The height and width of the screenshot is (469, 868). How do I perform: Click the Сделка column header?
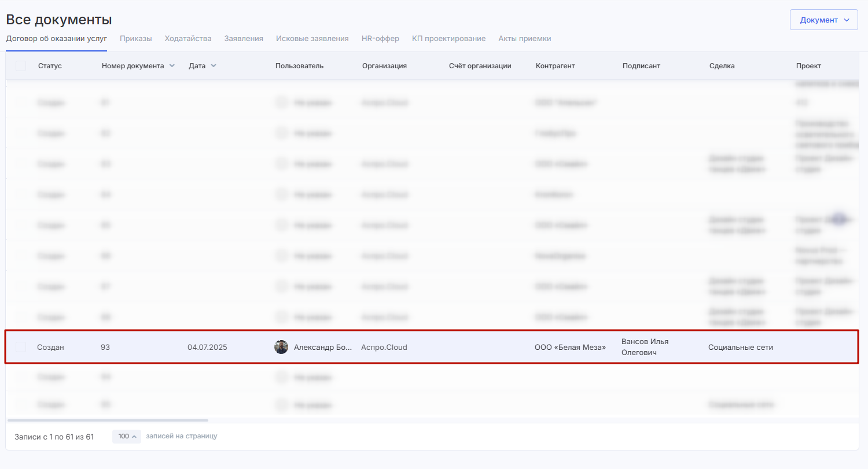coord(722,66)
